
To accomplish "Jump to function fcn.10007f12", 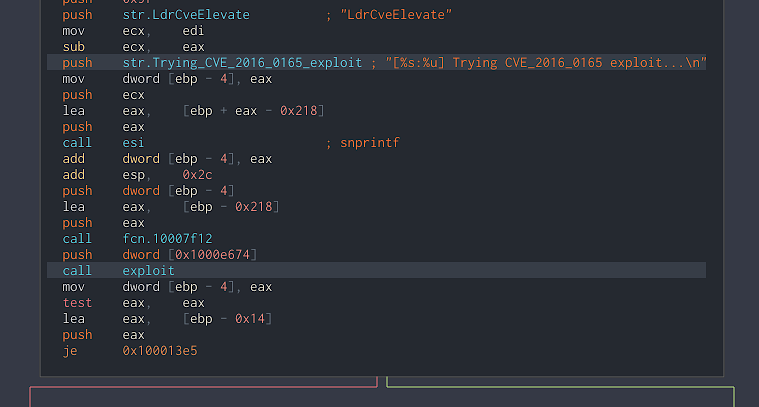I will (x=170, y=239).
